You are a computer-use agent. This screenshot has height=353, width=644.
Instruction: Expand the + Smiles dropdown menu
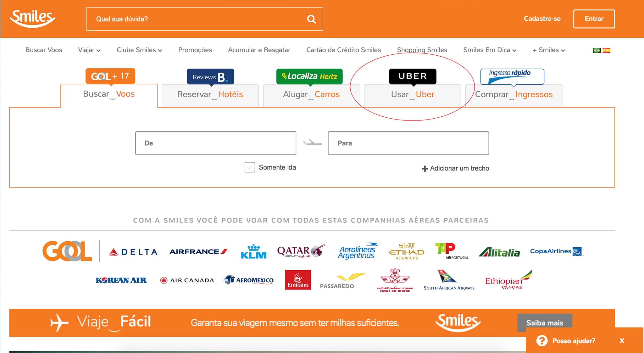(x=549, y=50)
